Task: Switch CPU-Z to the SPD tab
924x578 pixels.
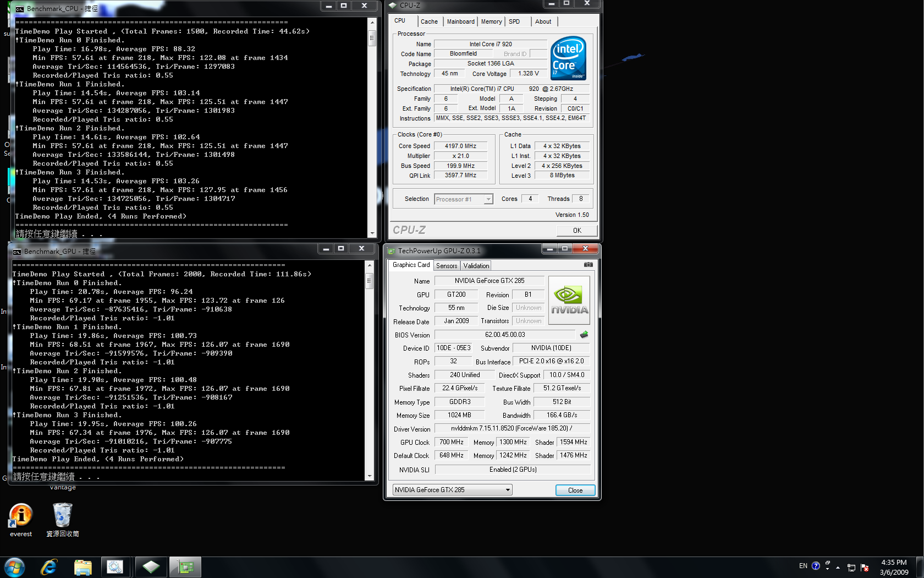Action: [514, 21]
